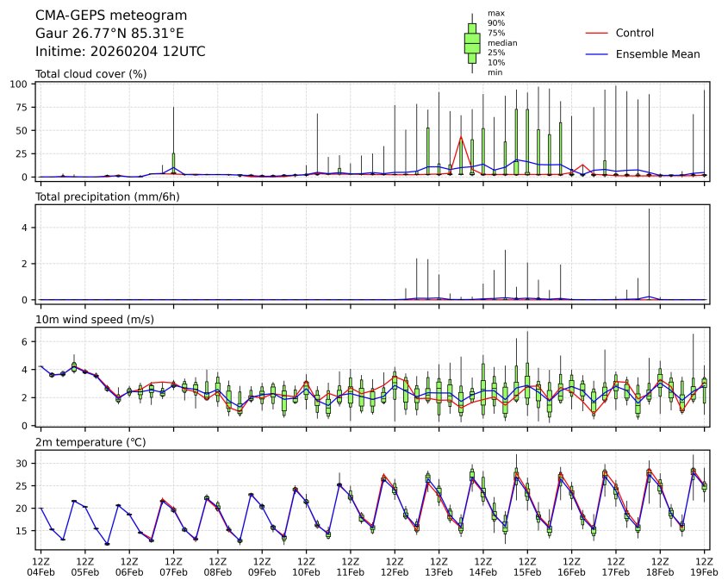Image resolution: width=728 pixels, height=587 pixels.
Task: Click the 04Feb date label on x-axis
Action: pos(40,571)
